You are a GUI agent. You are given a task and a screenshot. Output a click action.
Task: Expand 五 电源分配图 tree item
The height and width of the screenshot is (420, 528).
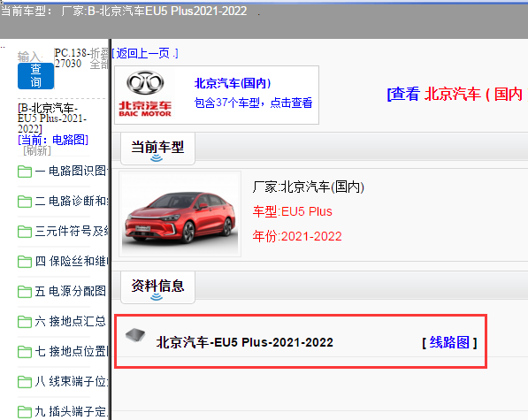pyautogui.click(x=71, y=291)
